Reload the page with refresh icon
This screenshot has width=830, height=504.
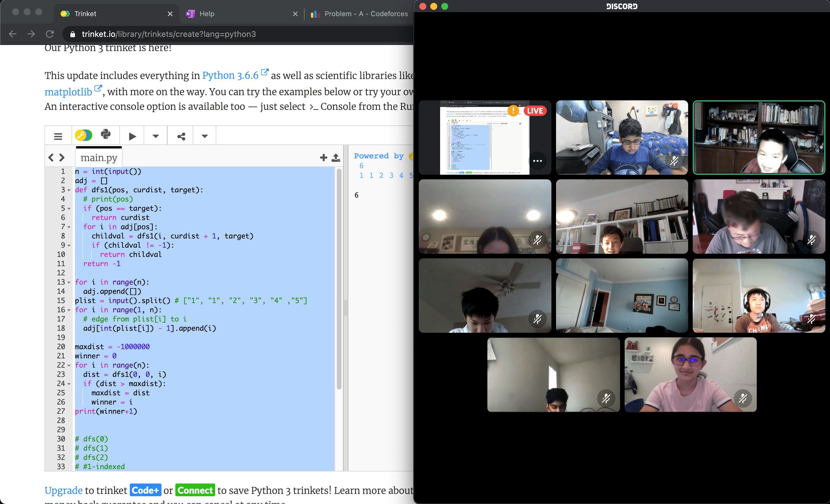coord(50,34)
